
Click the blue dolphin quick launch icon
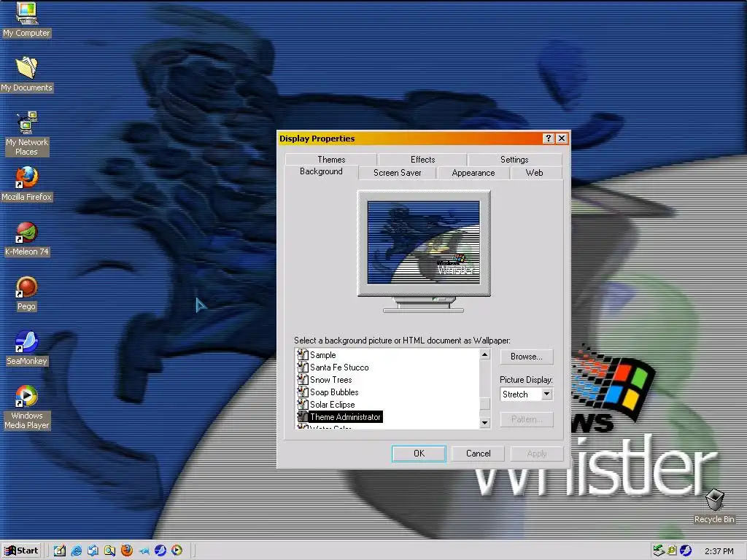coord(144,551)
